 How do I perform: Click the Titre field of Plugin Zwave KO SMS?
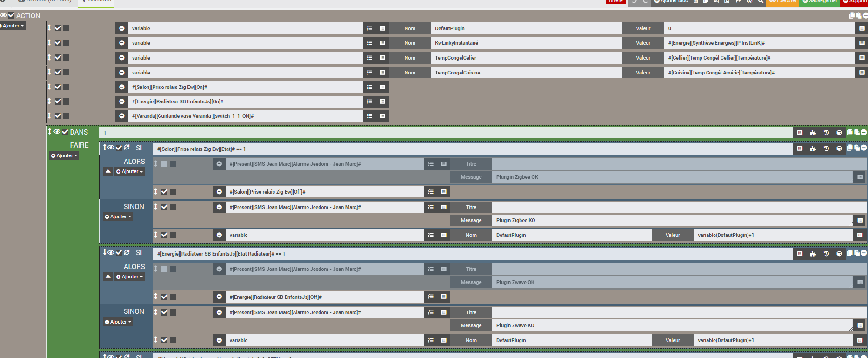coord(679,312)
